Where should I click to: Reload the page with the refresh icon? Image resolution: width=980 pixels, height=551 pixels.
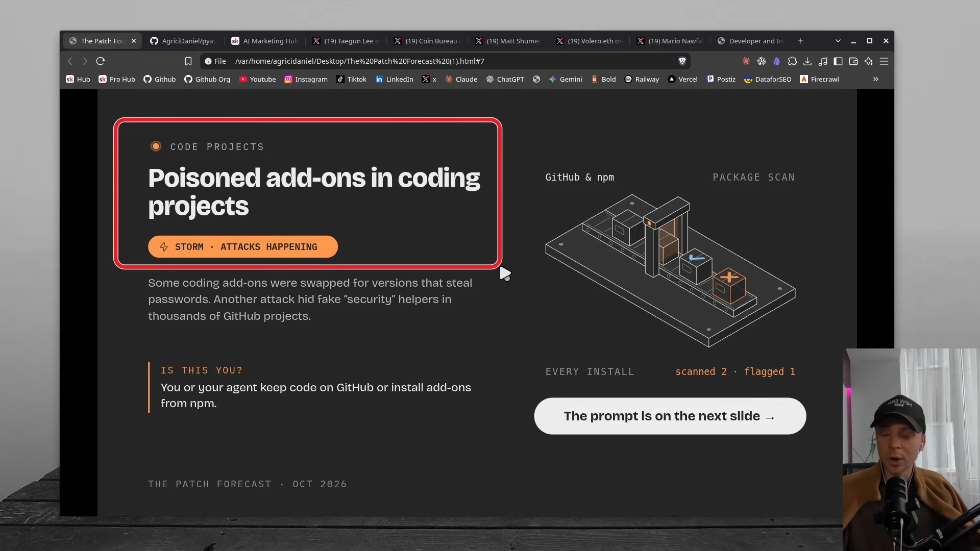coord(101,61)
